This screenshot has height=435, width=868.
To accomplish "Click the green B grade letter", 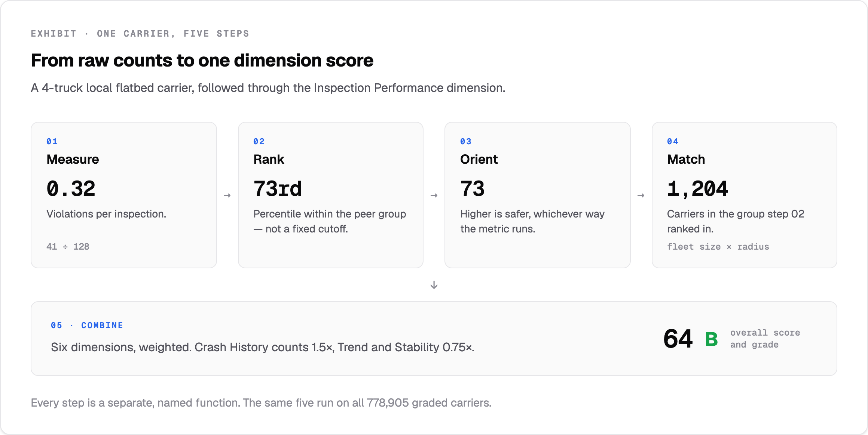I will 711,339.
